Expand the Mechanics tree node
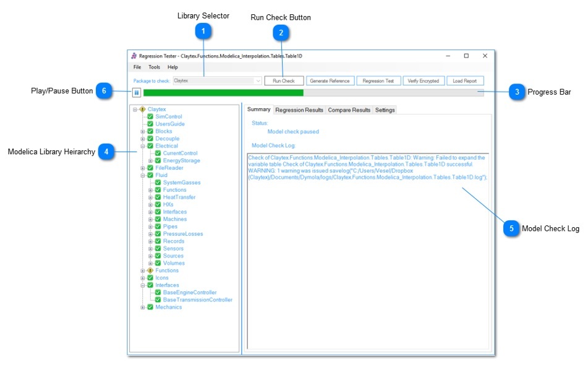Screen dimensions: 588x367 tap(142, 308)
